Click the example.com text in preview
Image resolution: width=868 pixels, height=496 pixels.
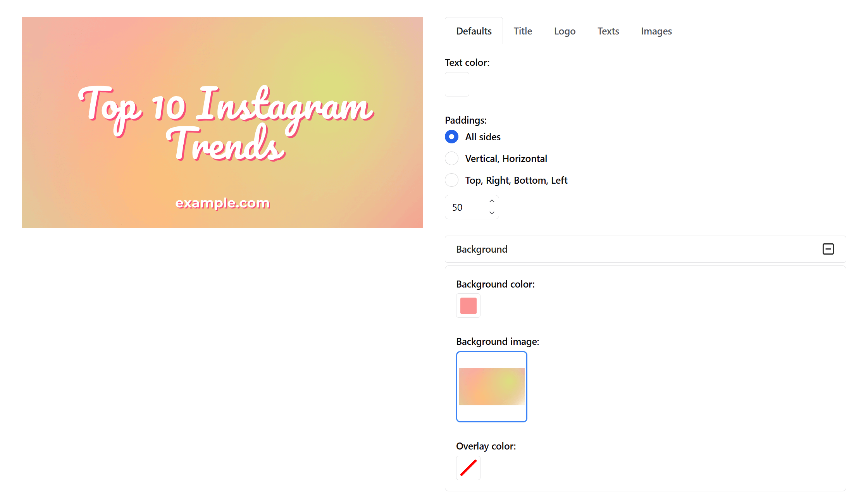pos(222,203)
